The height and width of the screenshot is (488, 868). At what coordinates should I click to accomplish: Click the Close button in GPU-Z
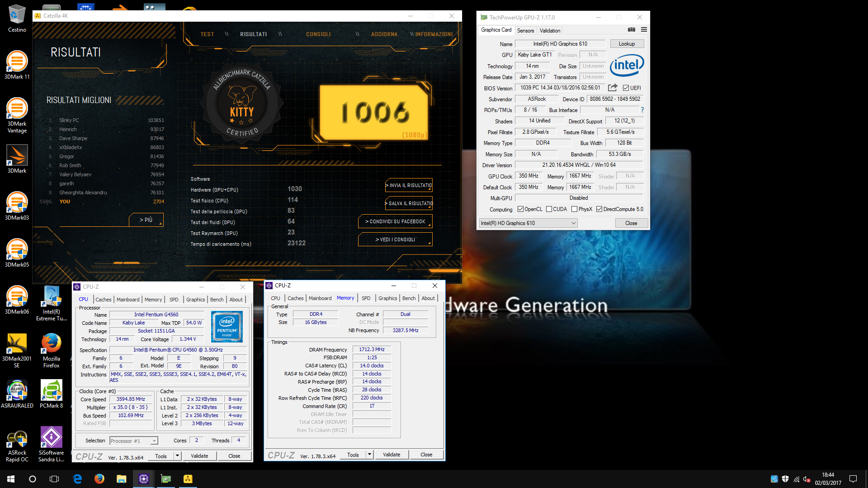point(631,223)
